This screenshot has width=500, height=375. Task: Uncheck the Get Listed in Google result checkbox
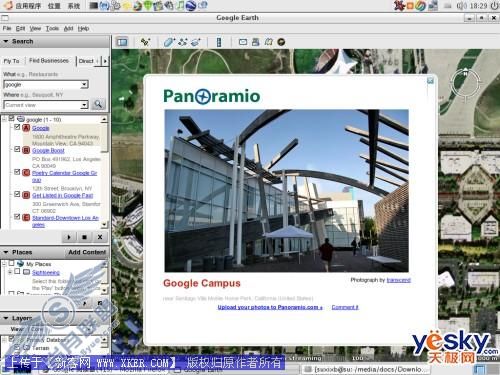click(17, 194)
